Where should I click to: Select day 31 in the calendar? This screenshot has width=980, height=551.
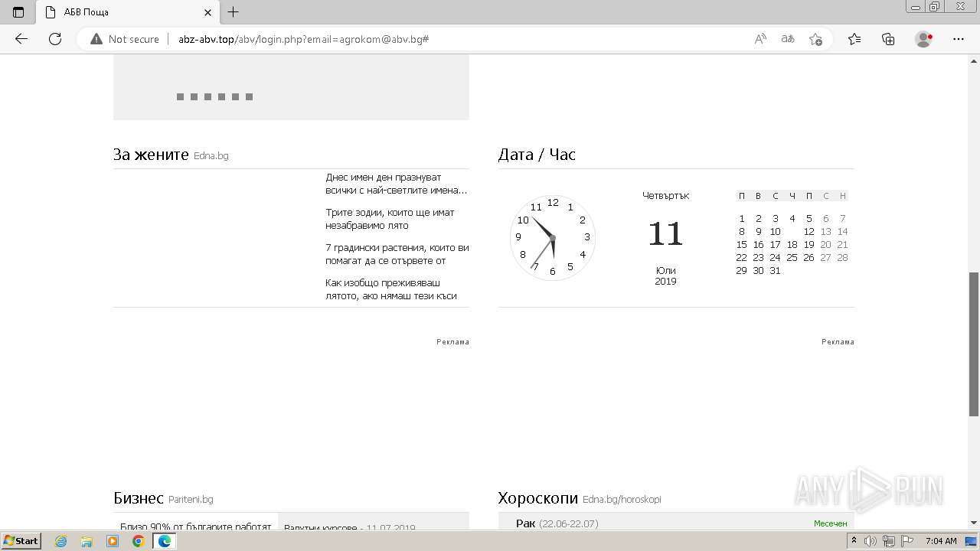pyautogui.click(x=775, y=271)
